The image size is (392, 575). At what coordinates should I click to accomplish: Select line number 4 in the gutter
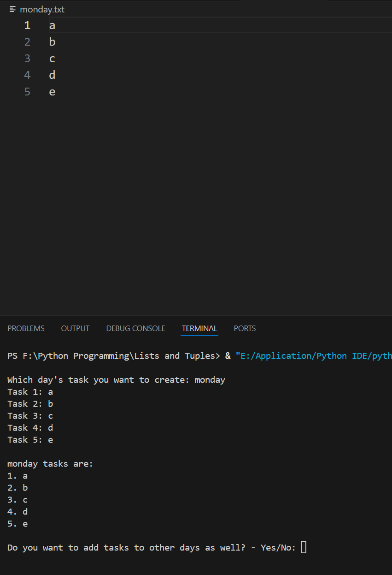[x=27, y=75]
